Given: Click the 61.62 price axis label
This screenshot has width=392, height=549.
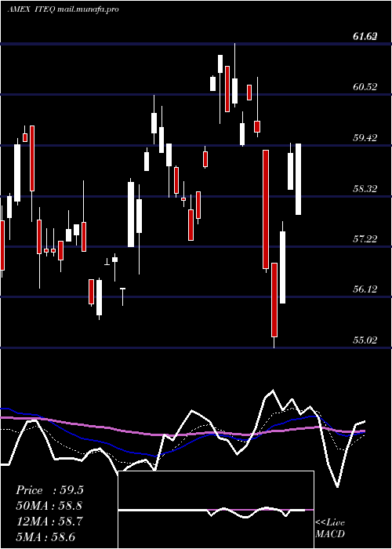Looking at the screenshot, I should (365, 36).
